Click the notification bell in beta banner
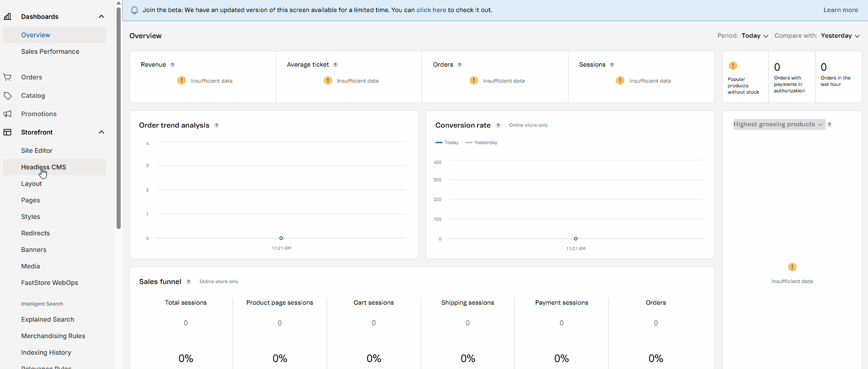Image resolution: width=868 pixels, height=369 pixels. click(x=134, y=10)
